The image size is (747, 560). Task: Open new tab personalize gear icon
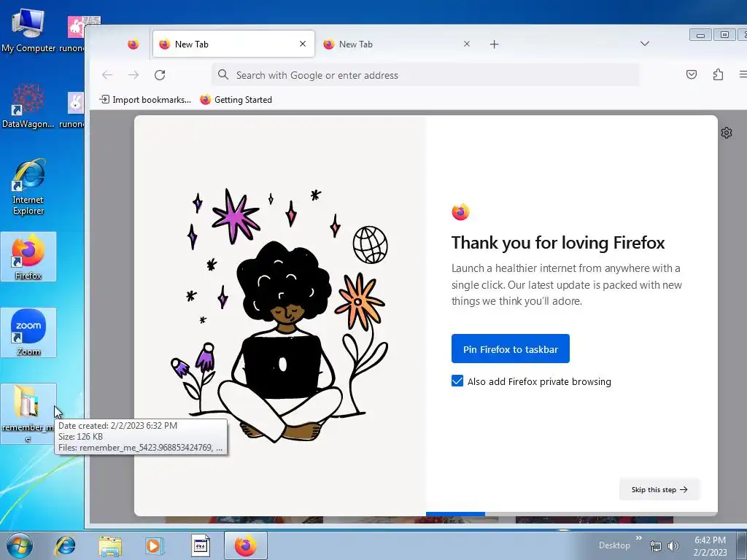point(727,133)
